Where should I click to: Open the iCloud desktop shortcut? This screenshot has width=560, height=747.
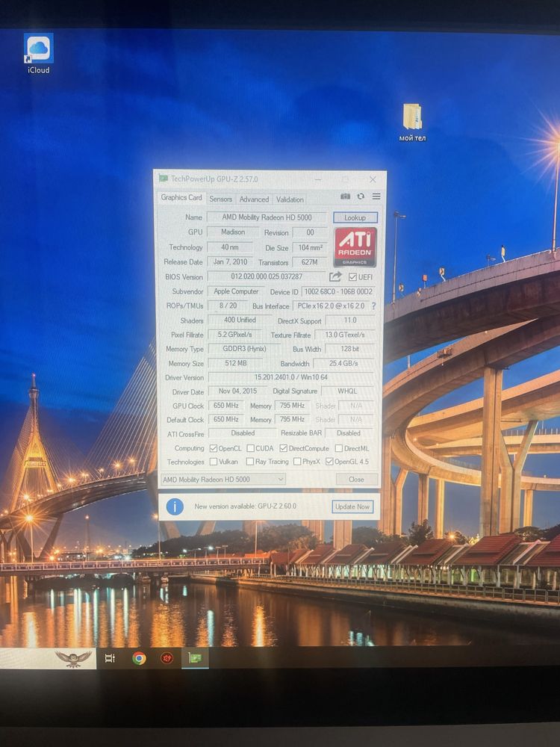tap(39, 53)
